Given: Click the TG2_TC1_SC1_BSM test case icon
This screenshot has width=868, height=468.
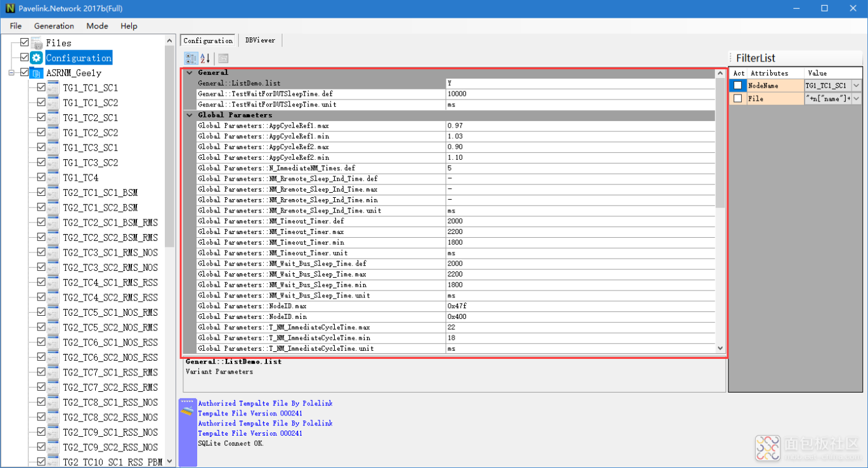Looking at the screenshot, I should pyautogui.click(x=53, y=193).
